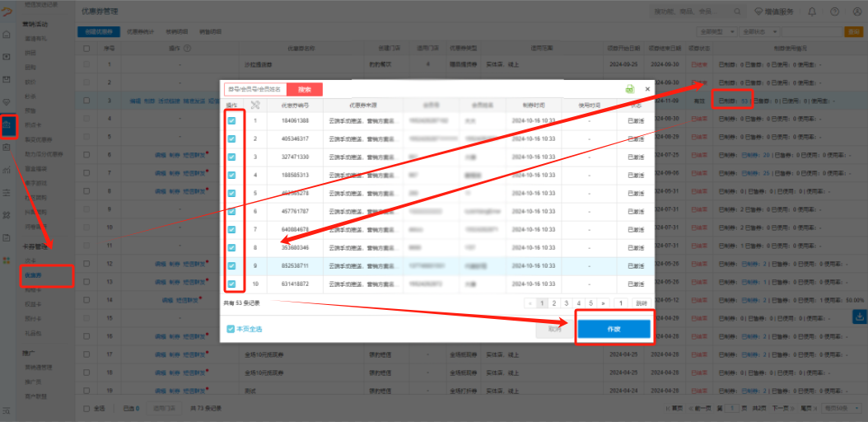The height and width of the screenshot is (422, 868).
Task: Uncheck the checkbox for coupon 631418872
Action: (x=231, y=284)
